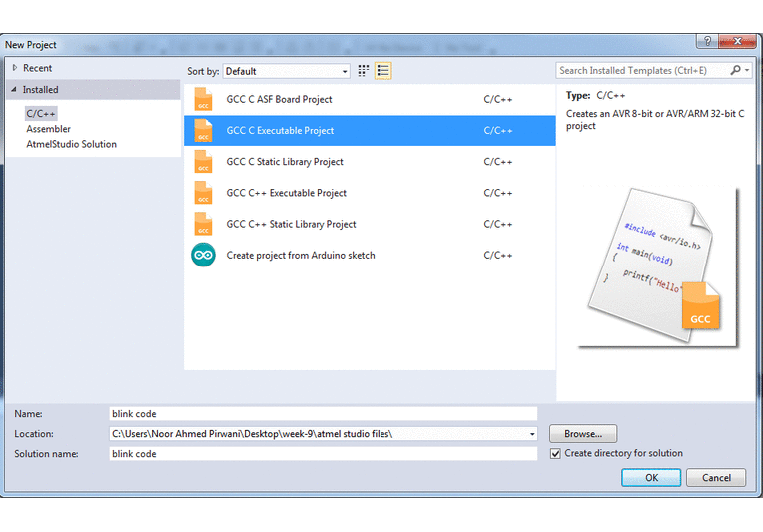The height and width of the screenshot is (532, 763).
Task: Select AtmelStudio Solution category
Action: coord(72,144)
